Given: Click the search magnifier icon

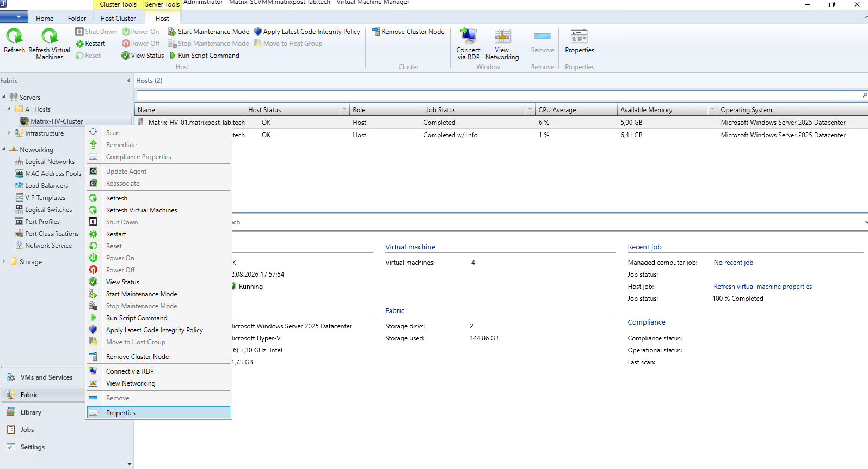Looking at the screenshot, I should click(x=864, y=95).
